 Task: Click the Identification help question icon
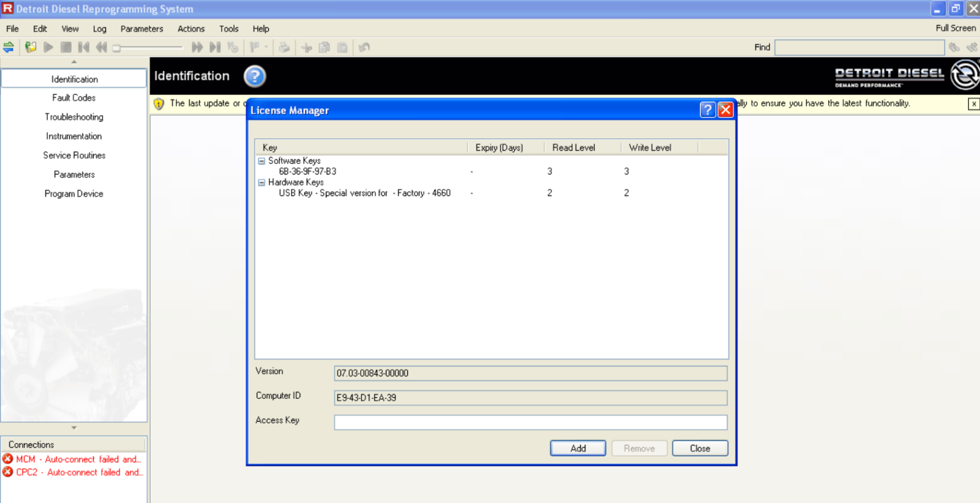[255, 76]
